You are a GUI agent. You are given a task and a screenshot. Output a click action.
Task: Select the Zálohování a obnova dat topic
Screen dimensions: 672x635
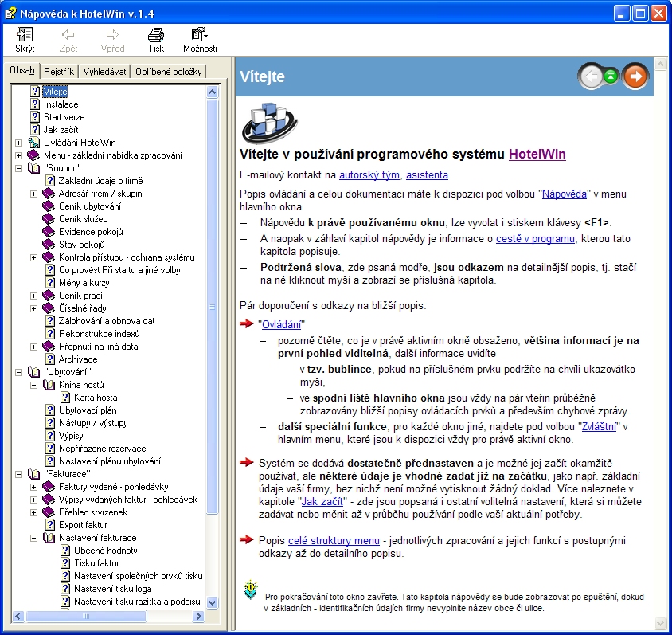107,321
